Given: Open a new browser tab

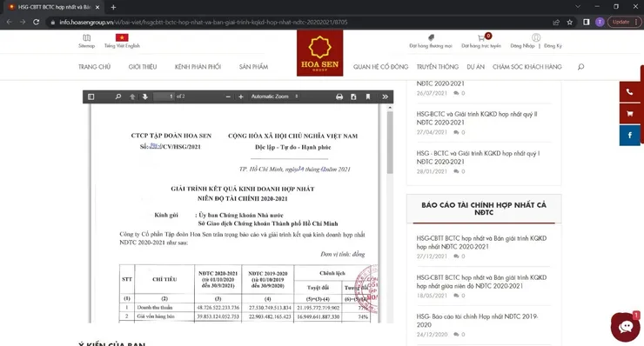Looking at the screenshot, I should click(x=113, y=7).
